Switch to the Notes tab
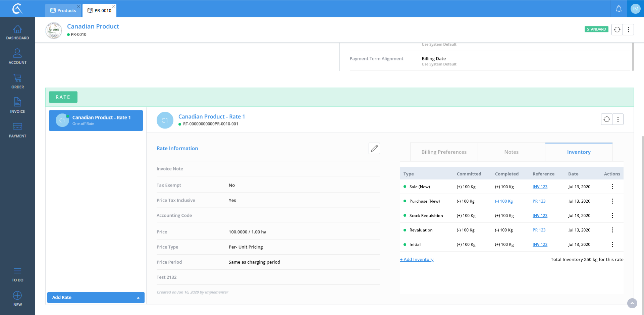Viewport: 644px width, 315px height. [511, 152]
